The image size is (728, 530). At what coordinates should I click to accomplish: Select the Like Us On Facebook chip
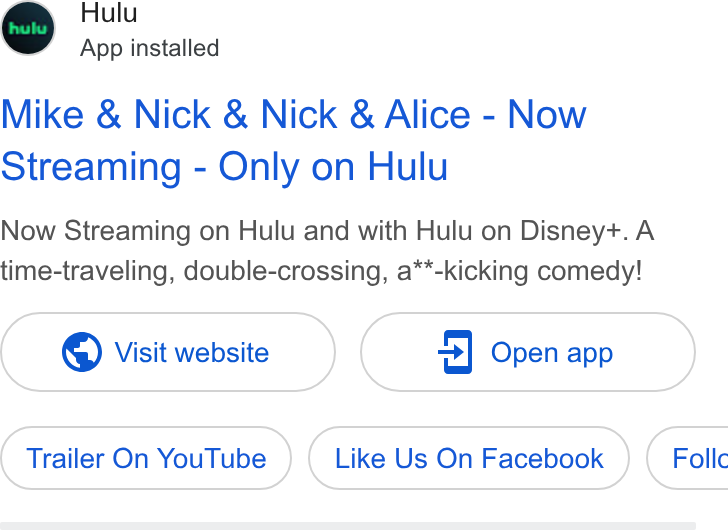click(x=469, y=458)
